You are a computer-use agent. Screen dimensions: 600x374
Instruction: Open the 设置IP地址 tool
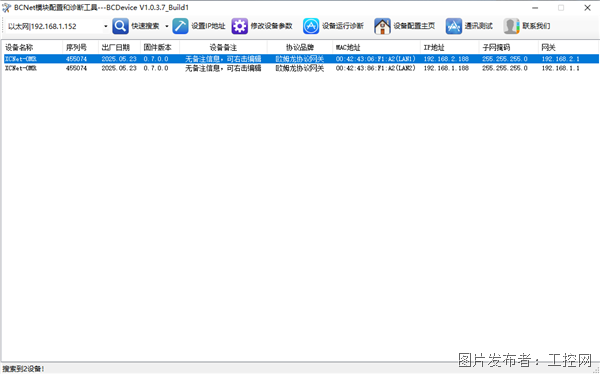click(x=199, y=26)
